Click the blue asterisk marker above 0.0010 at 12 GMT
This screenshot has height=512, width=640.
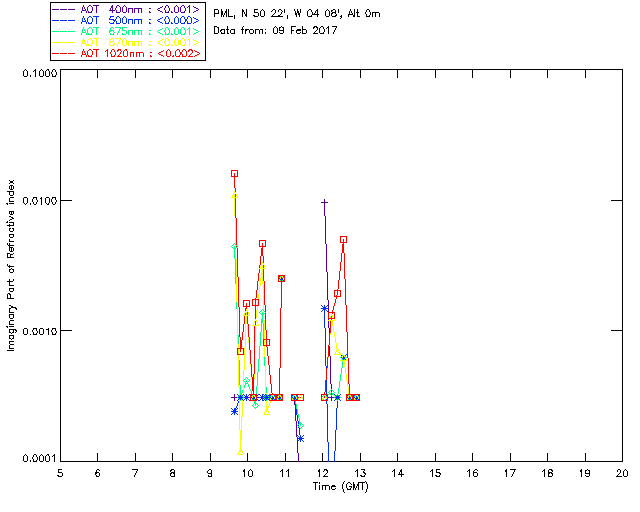click(x=324, y=308)
